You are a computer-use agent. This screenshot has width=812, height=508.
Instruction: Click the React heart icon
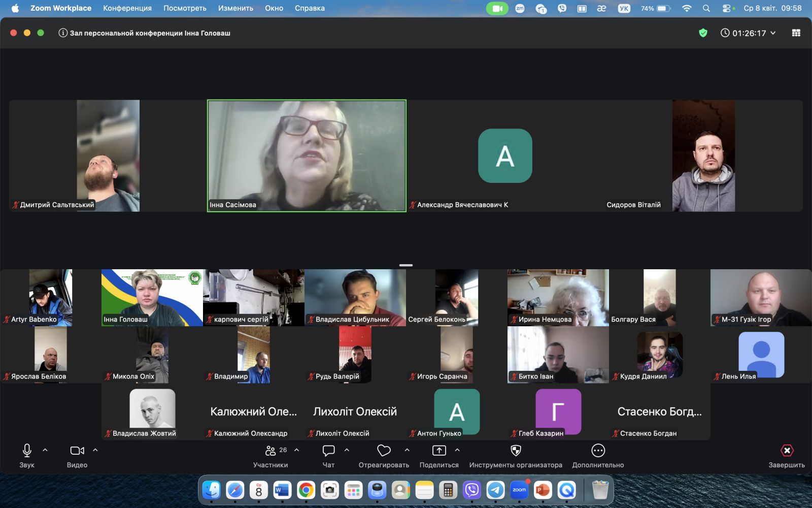click(x=384, y=451)
